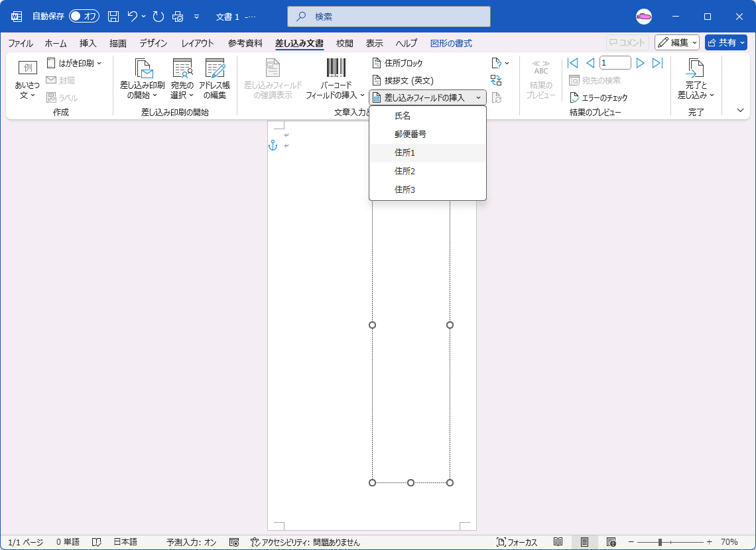Click the コメント button
756x550 pixels.
click(x=627, y=42)
